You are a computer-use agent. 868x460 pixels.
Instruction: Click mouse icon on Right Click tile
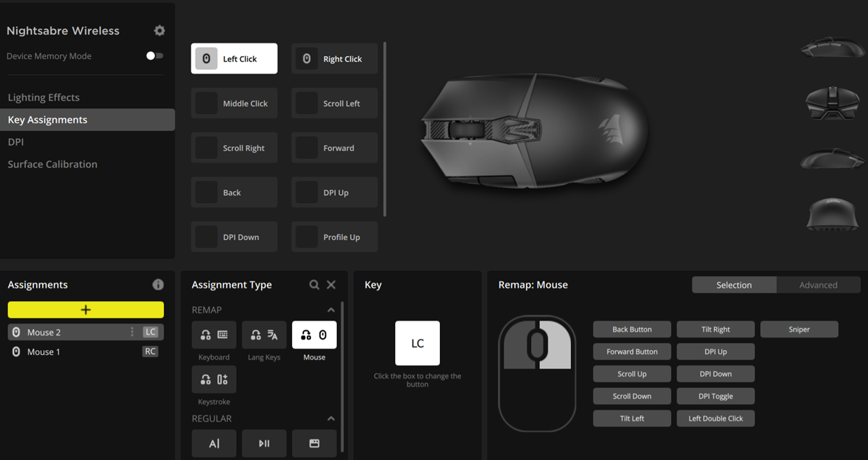pos(306,59)
